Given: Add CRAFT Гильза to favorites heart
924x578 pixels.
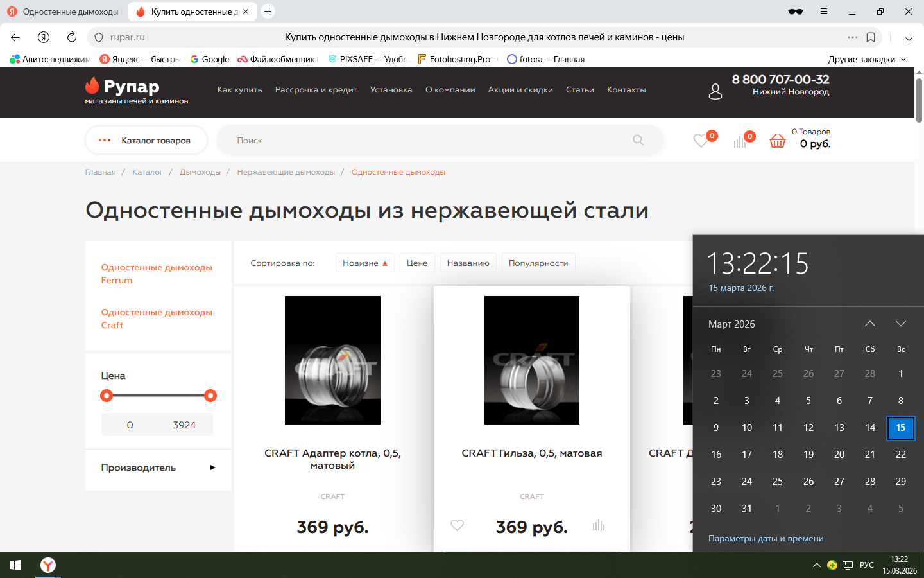Looking at the screenshot, I should click(x=457, y=525).
